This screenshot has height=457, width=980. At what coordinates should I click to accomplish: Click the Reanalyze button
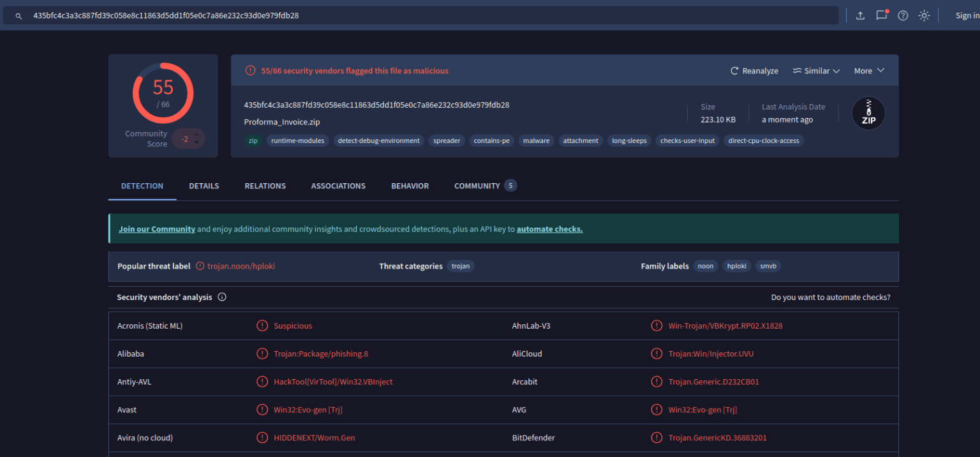(x=754, y=70)
